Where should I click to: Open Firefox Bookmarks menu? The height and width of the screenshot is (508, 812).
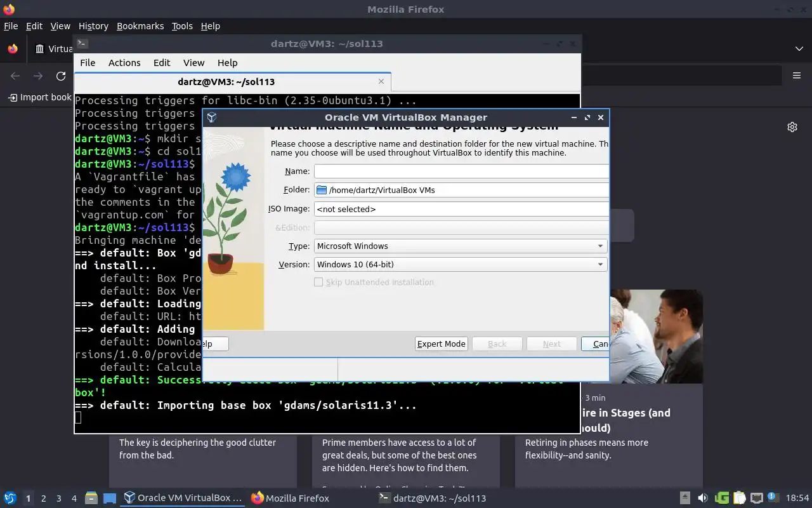(140, 26)
